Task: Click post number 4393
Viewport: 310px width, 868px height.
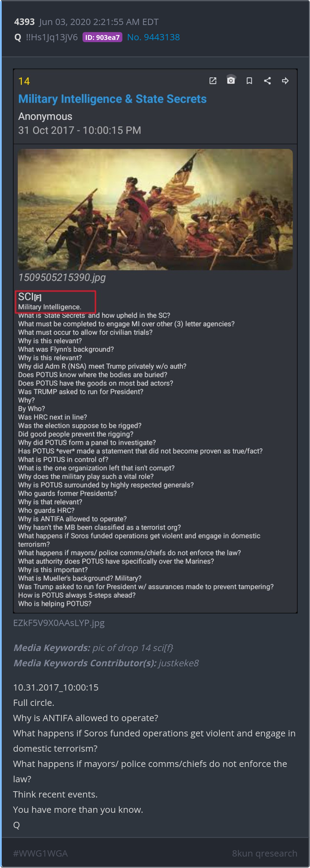Action: (24, 22)
